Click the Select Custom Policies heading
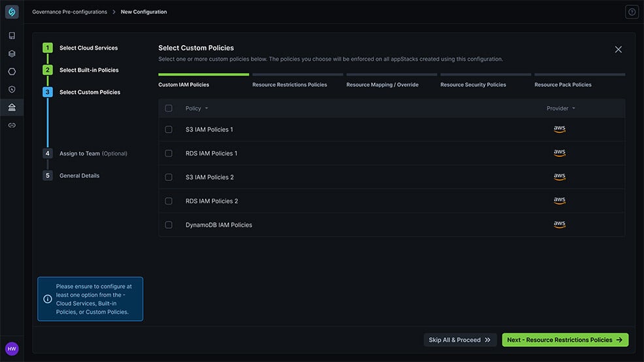 pyautogui.click(x=196, y=48)
